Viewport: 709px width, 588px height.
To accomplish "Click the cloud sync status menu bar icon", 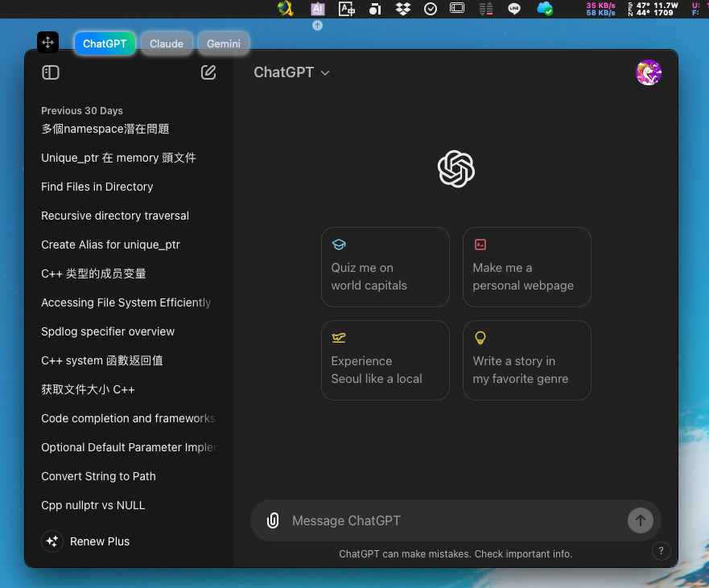I will pos(544,9).
